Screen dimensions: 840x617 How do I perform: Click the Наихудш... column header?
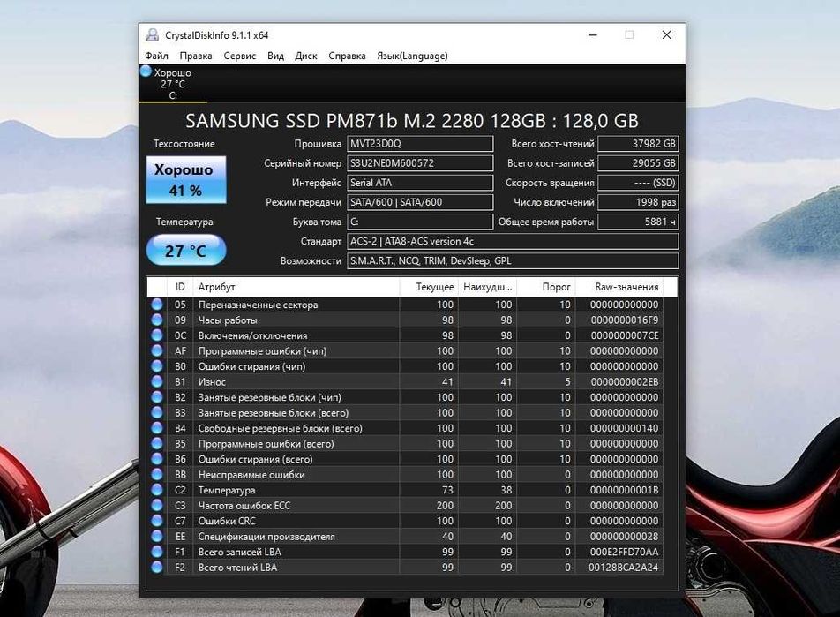[487, 287]
